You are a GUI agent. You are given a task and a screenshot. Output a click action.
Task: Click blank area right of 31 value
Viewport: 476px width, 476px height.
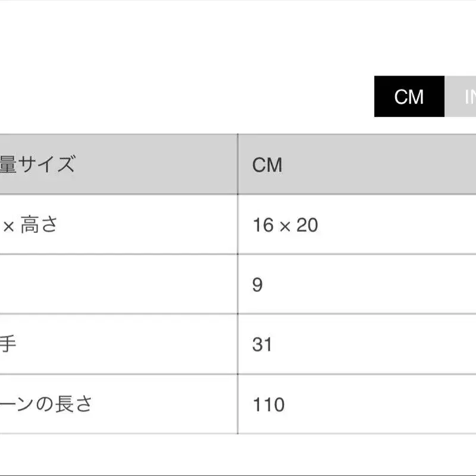[373, 344]
